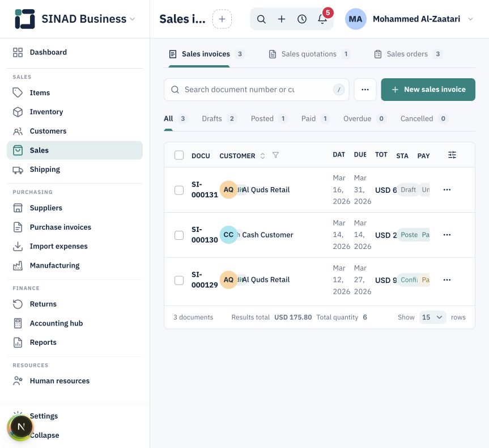Open invoice SI-000130
Screen dimensions: 489x448
(205, 235)
